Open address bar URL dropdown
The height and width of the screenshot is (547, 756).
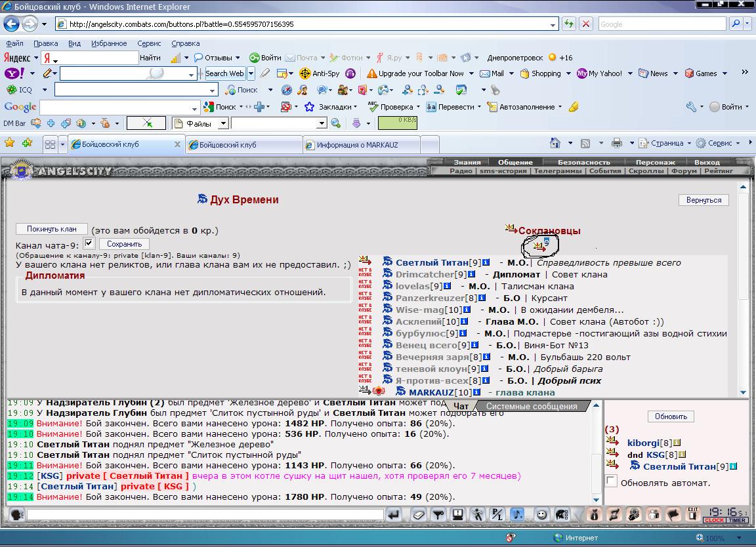pos(553,24)
